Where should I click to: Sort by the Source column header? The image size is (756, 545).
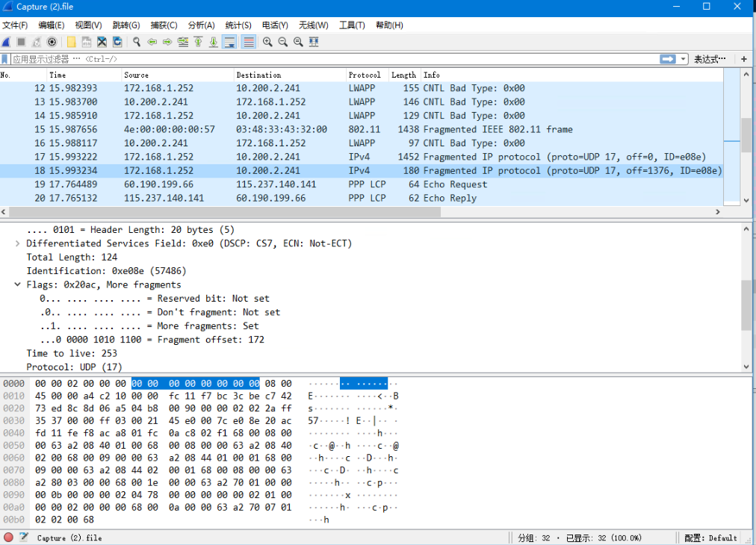click(x=178, y=75)
